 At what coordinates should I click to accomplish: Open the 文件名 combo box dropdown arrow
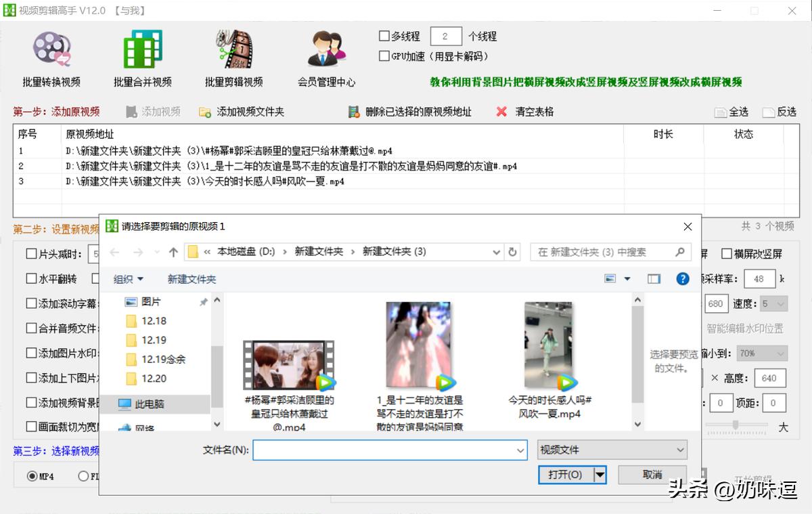[x=520, y=450]
